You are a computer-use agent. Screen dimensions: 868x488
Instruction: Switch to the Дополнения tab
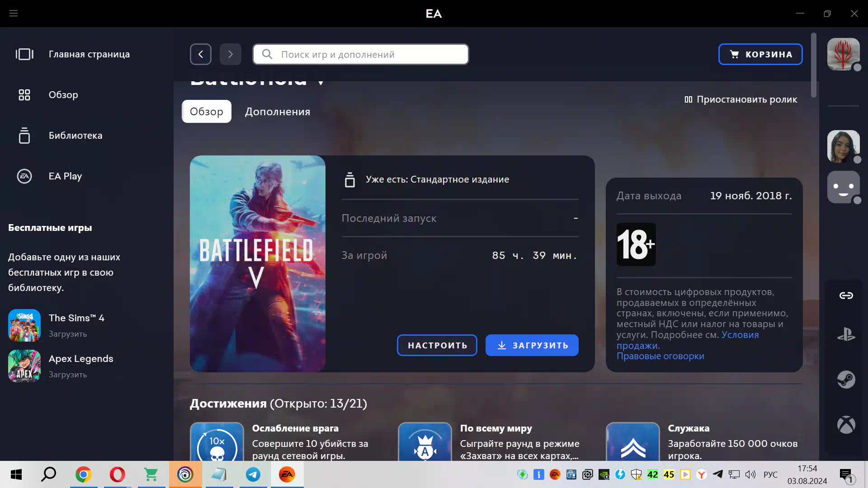278,112
